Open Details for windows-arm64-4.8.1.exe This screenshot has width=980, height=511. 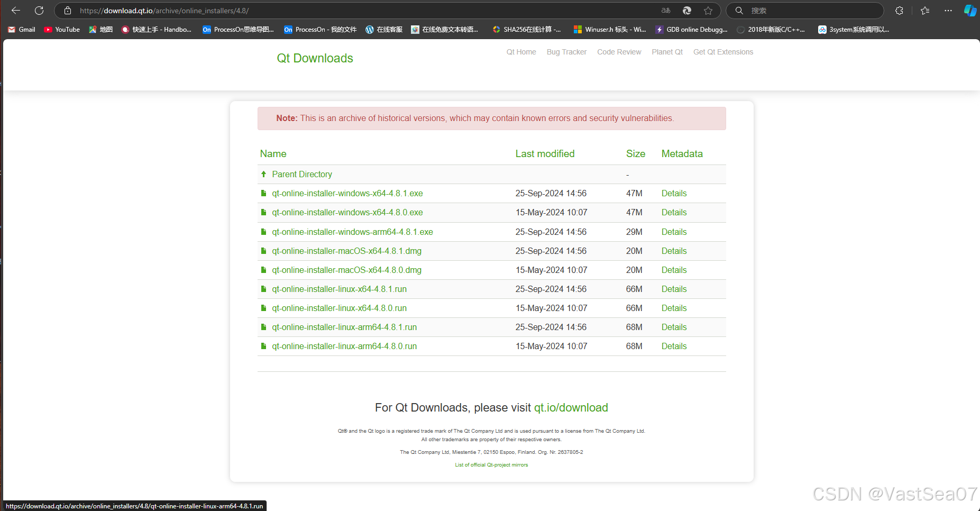tap(674, 232)
